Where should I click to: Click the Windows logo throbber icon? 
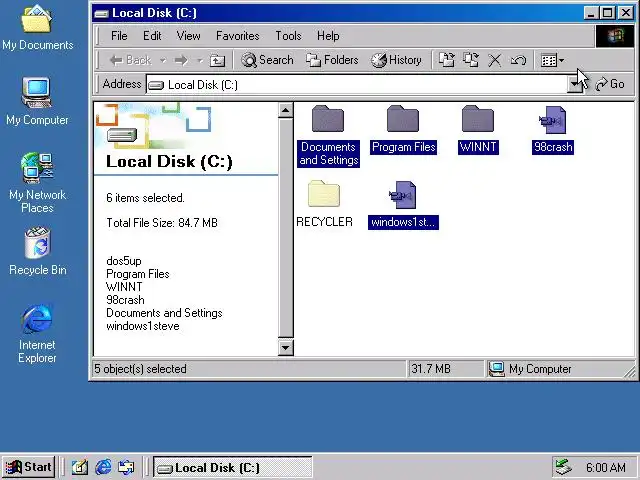click(616, 36)
